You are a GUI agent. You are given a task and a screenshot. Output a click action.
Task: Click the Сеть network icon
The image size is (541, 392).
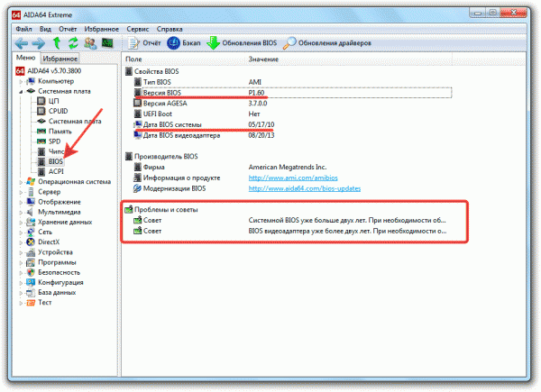(31, 232)
